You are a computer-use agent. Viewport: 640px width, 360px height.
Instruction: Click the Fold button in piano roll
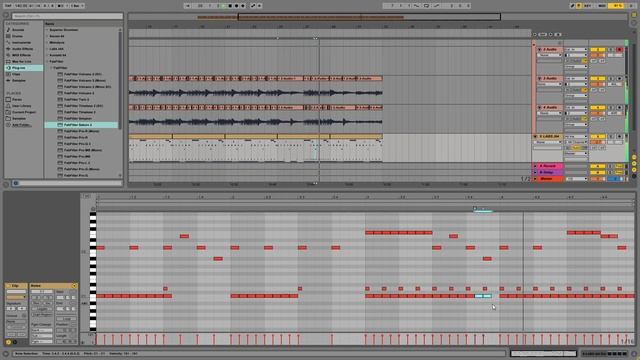tap(87, 196)
